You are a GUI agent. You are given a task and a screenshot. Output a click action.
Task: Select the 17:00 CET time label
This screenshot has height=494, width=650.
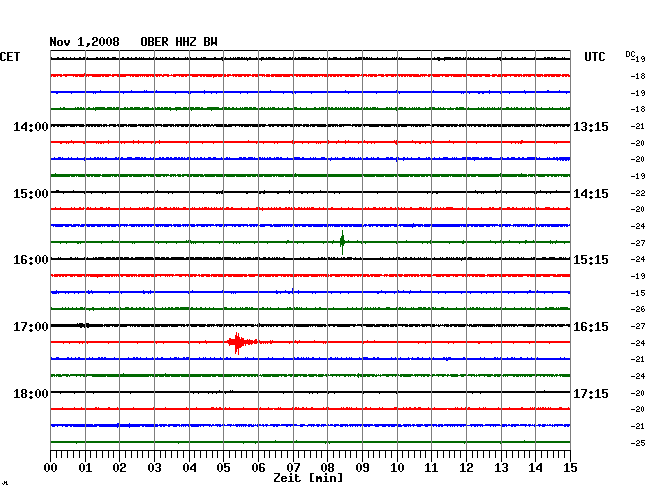(31, 327)
